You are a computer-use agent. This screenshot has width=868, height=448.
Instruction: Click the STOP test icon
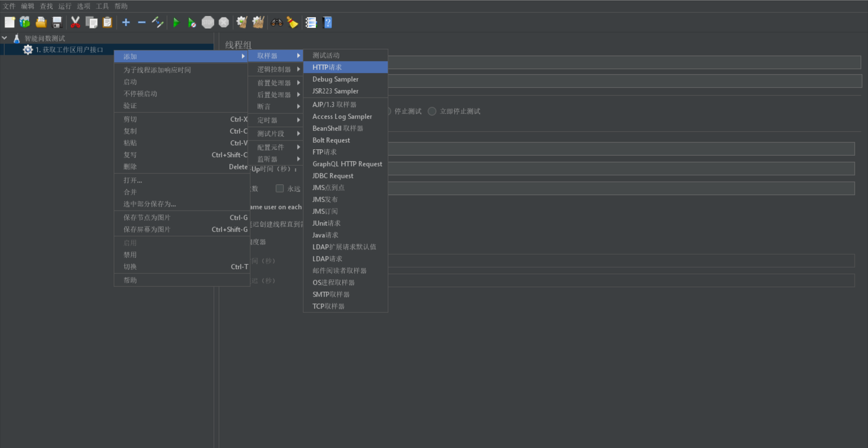[x=208, y=23]
